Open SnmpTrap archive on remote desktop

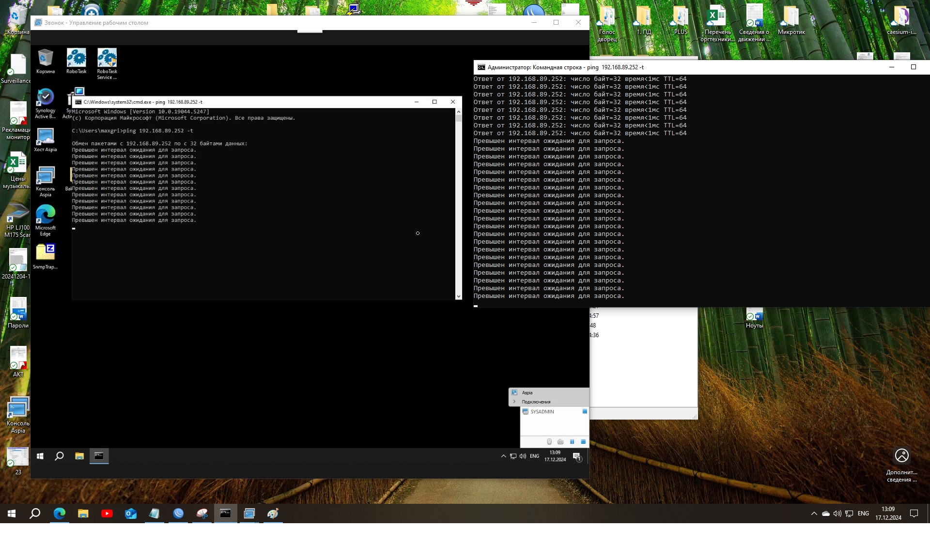click(46, 257)
